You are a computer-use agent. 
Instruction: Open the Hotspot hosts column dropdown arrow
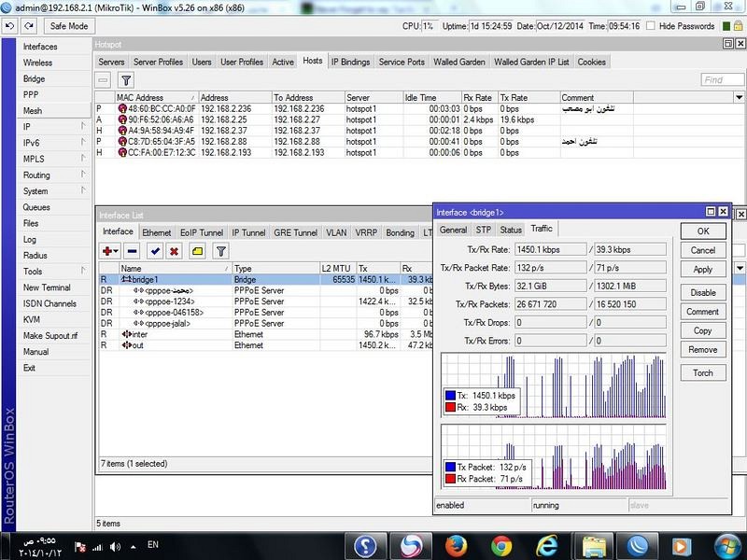(739, 98)
